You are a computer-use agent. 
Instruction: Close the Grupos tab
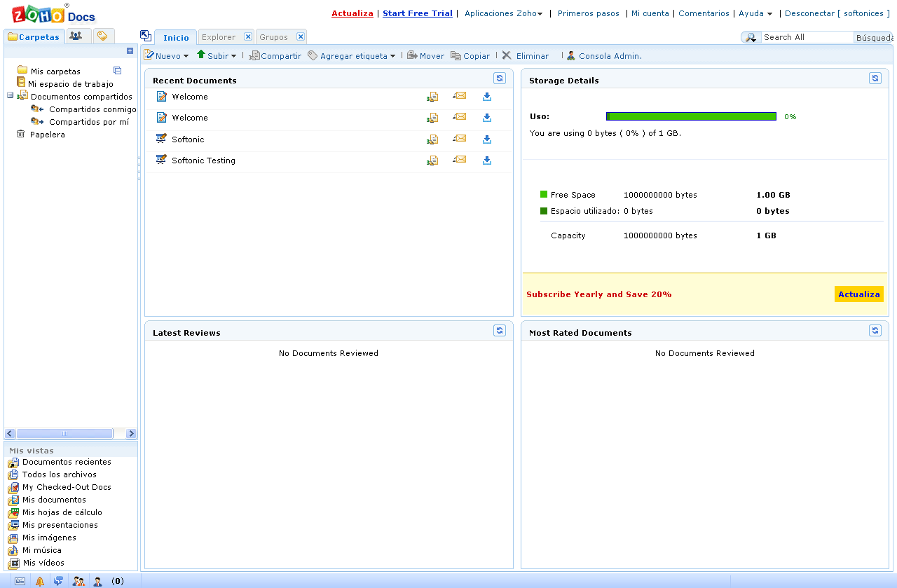click(301, 36)
